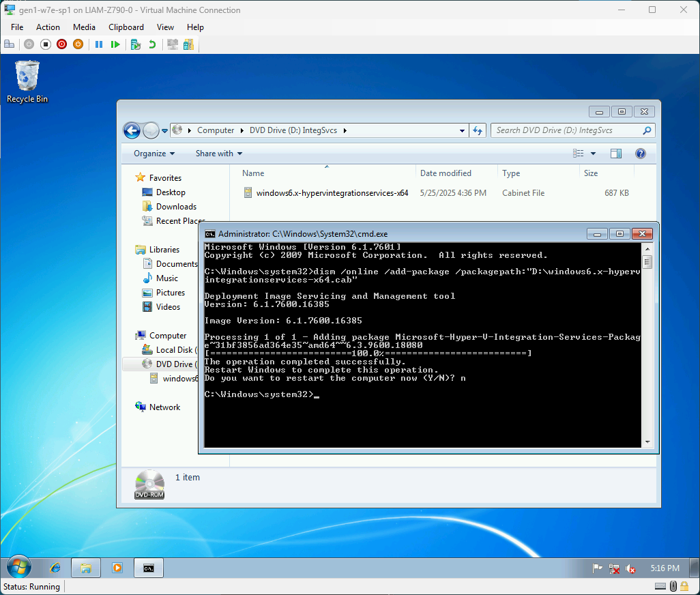
Task: Revert the VM with the green arrow
Action: click(x=152, y=44)
